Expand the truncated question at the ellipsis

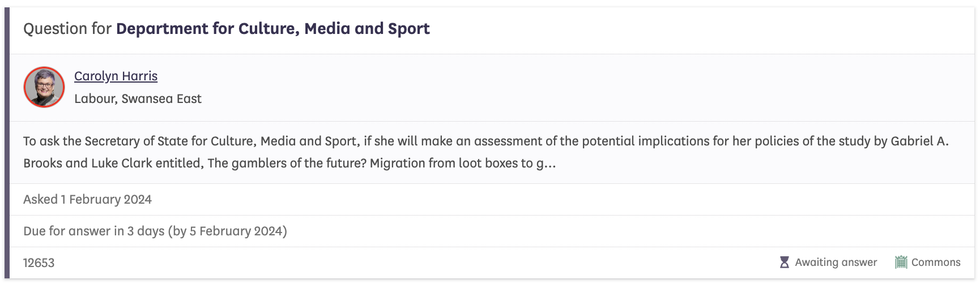pyautogui.click(x=550, y=163)
